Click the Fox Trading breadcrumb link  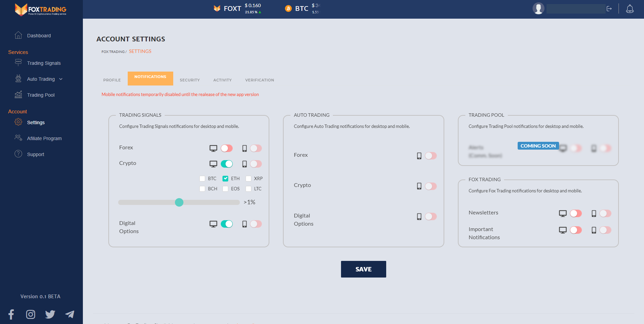coord(113,52)
